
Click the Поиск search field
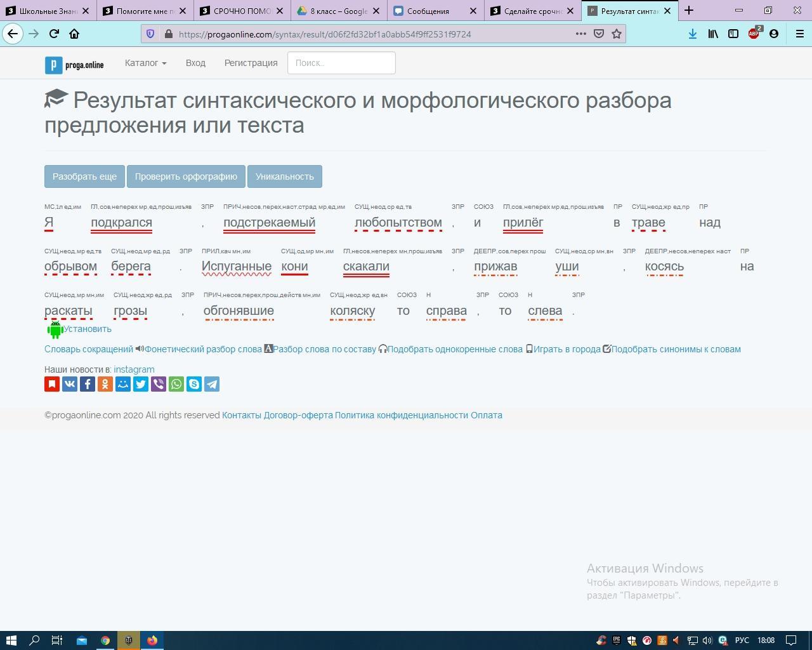(341, 63)
